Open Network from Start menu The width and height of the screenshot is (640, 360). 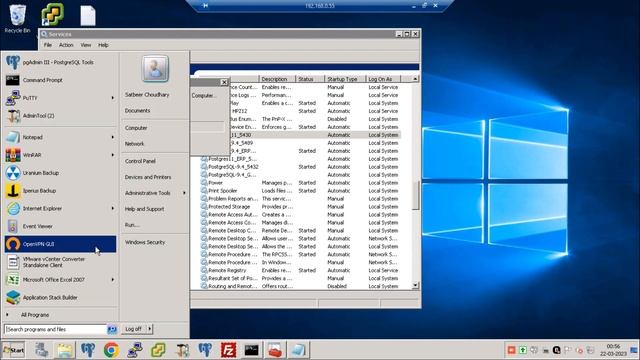pyautogui.click(x=134, y=144)
